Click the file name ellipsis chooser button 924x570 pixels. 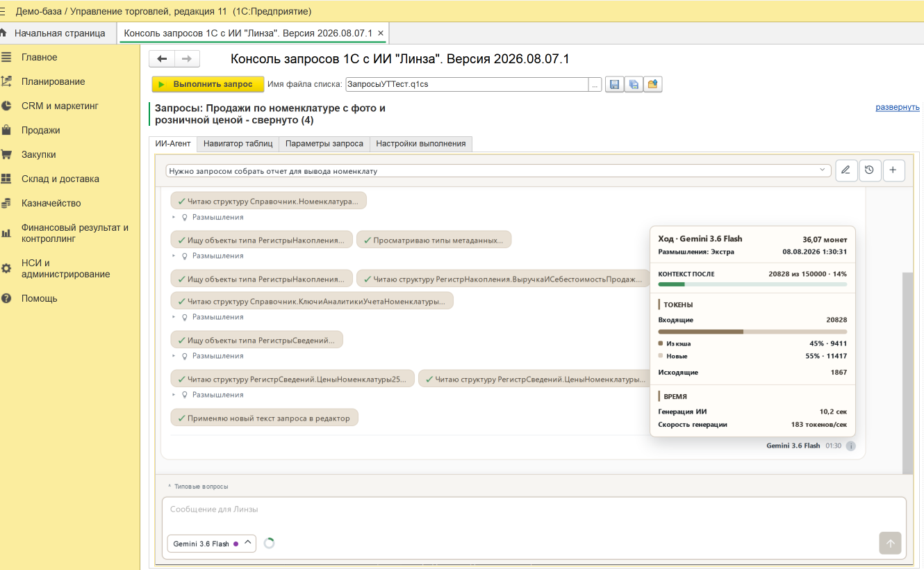coord(595,84)
